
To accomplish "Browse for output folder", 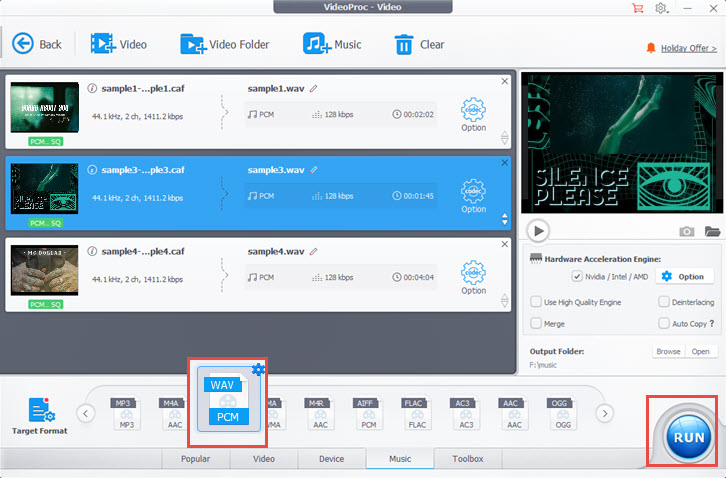I will pos(668,352).
